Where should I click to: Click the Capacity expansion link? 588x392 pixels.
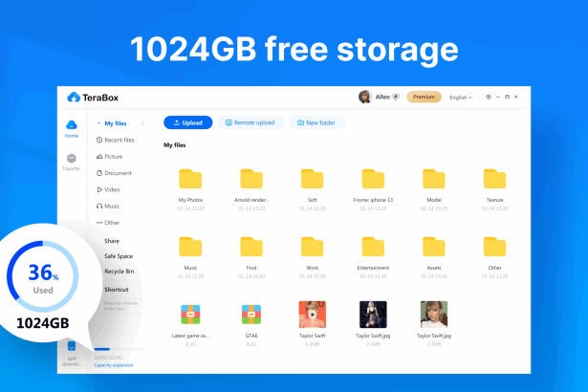click(114, 365)
